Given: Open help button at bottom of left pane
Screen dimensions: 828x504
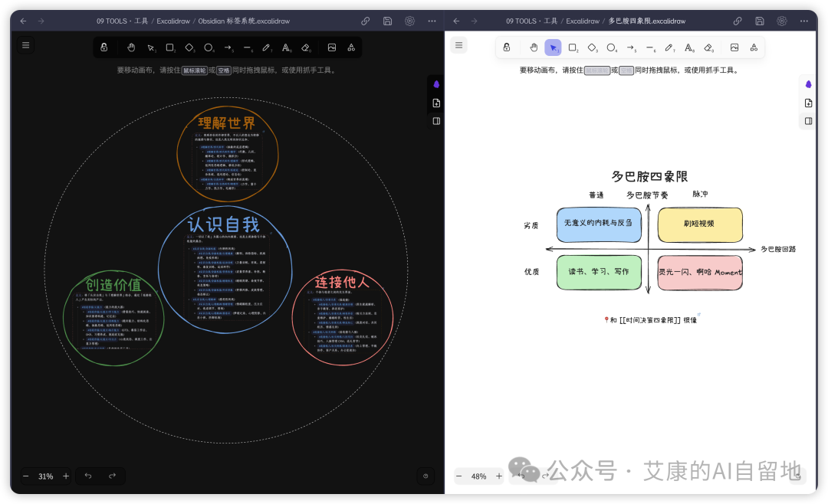Looking at the screenshot, I should click(x=426, y=476).
